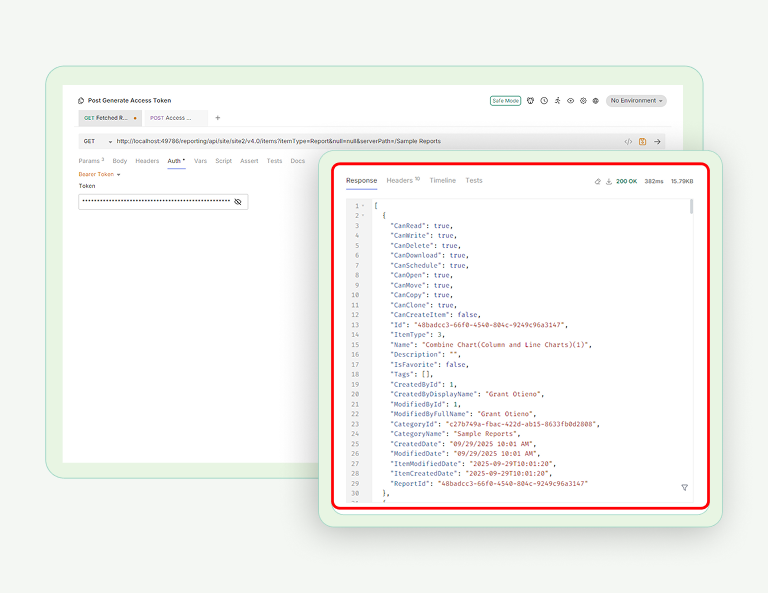The height and width of the screenshot is (593, 768).
Task: Click the 382ms response time
Action: [x=654, y=182]
